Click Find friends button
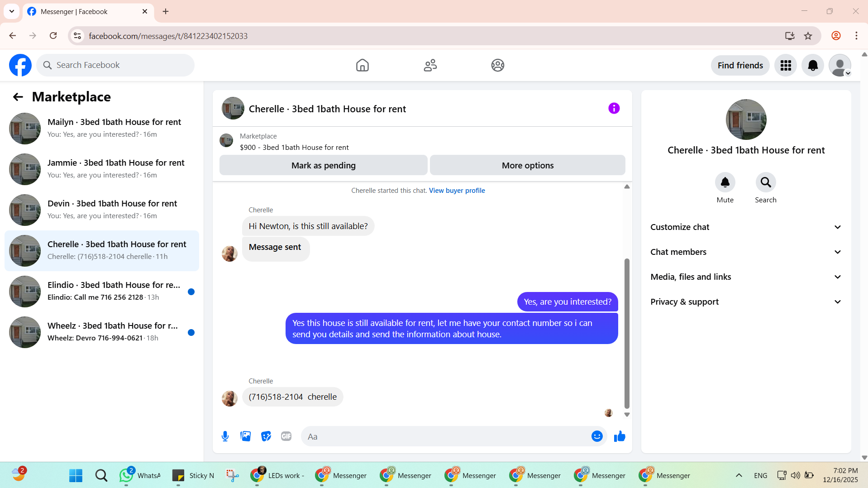868x488 pixels. coord(740,66)
